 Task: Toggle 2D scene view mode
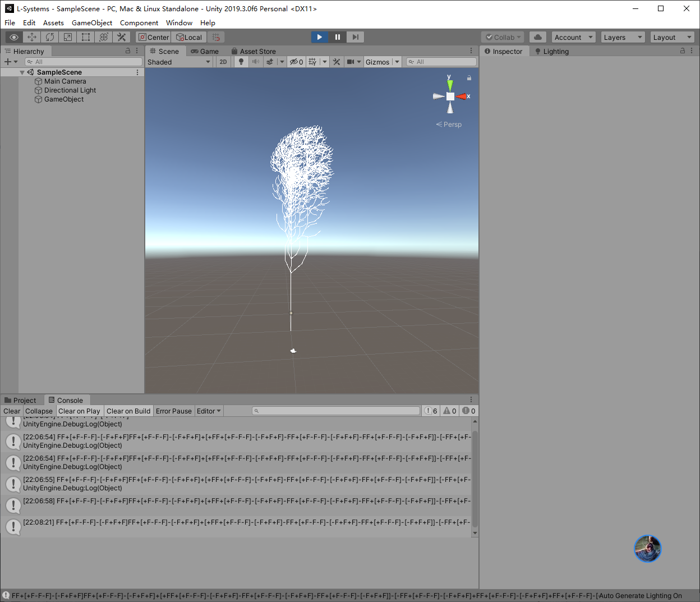(x=223, y=62)
